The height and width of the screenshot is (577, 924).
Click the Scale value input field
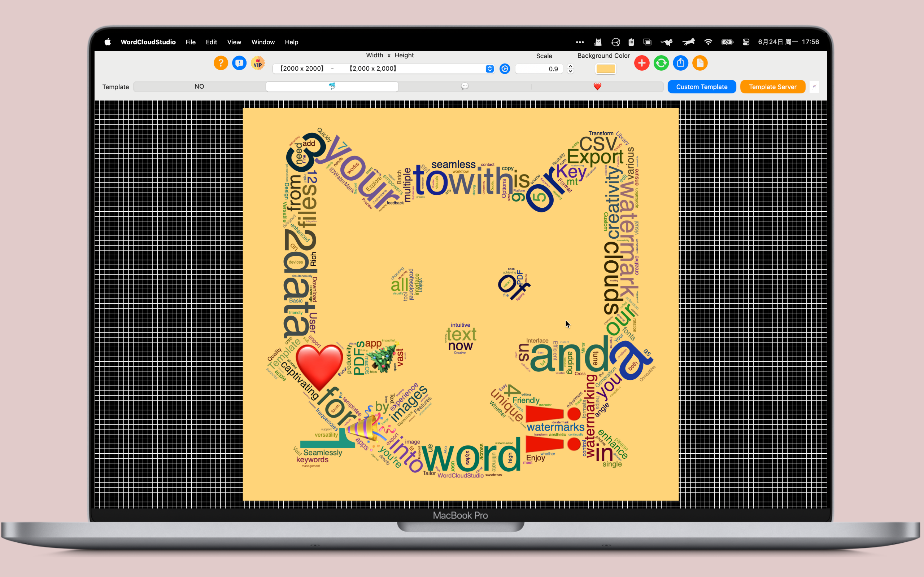pos(539,69)
